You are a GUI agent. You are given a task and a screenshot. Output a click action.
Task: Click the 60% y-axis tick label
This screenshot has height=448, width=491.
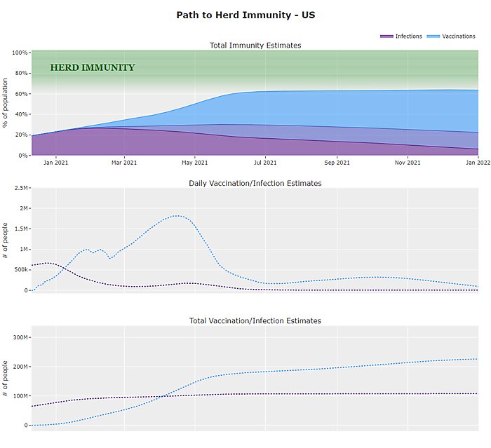point(21,93)
